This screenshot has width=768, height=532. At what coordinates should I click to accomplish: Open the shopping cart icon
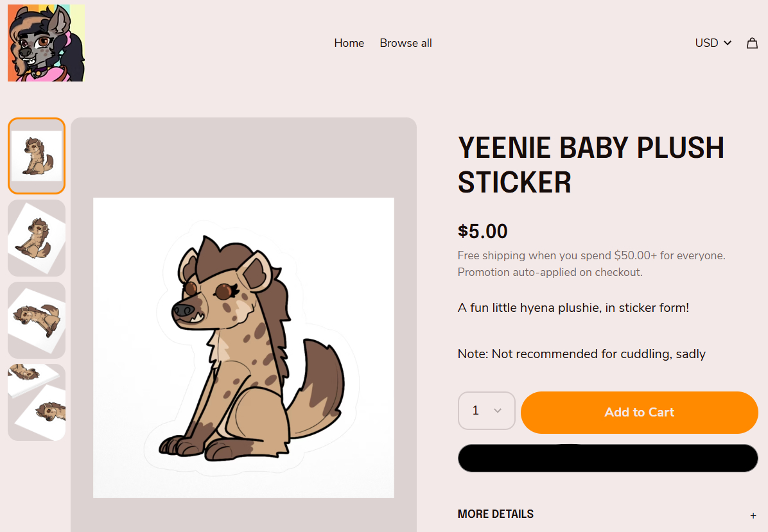752,43
